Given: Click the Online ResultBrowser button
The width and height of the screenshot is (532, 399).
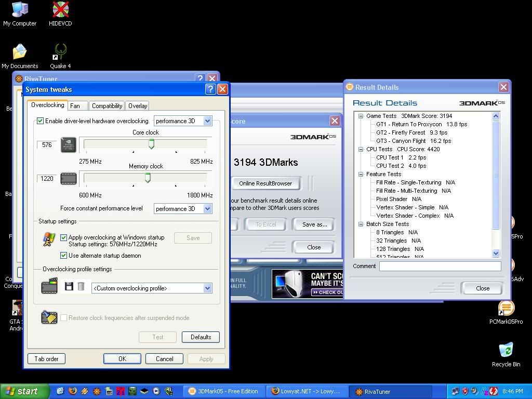Looking at the screenshot, I should coord(265,183).
